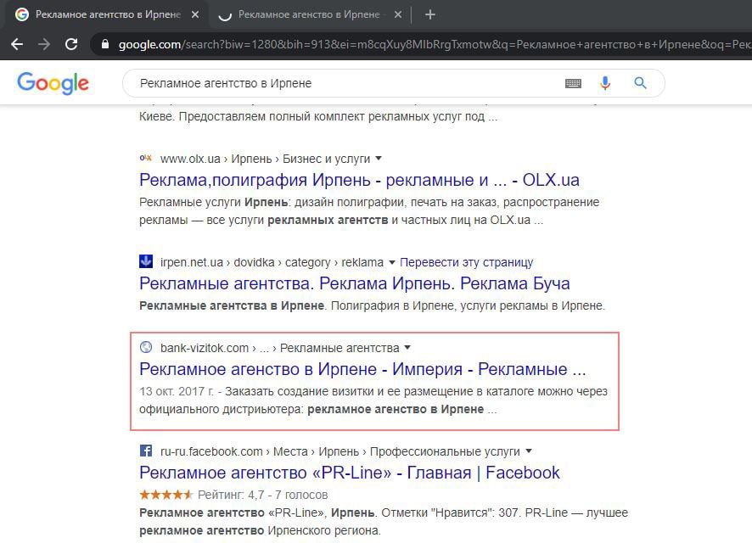Start voice search with microphone icon
Image resolution: width=752 pixels, height=560 pixels.
pyautogui.click(x=605, y=83)
